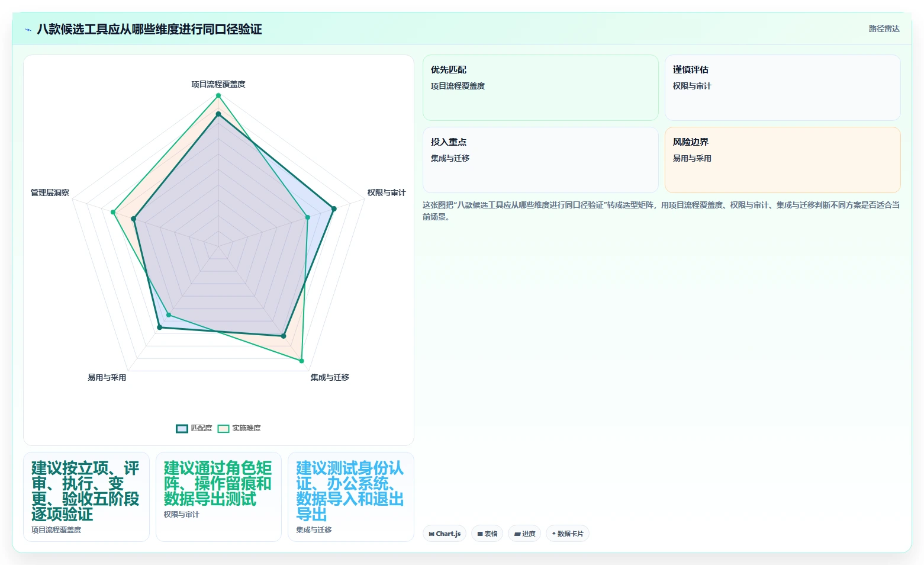This screenshot has width=924, height=565.
Task: Click 集成与迁移 text in 投入重点 card
Action: pyautogui.click(x=450, y=158)
